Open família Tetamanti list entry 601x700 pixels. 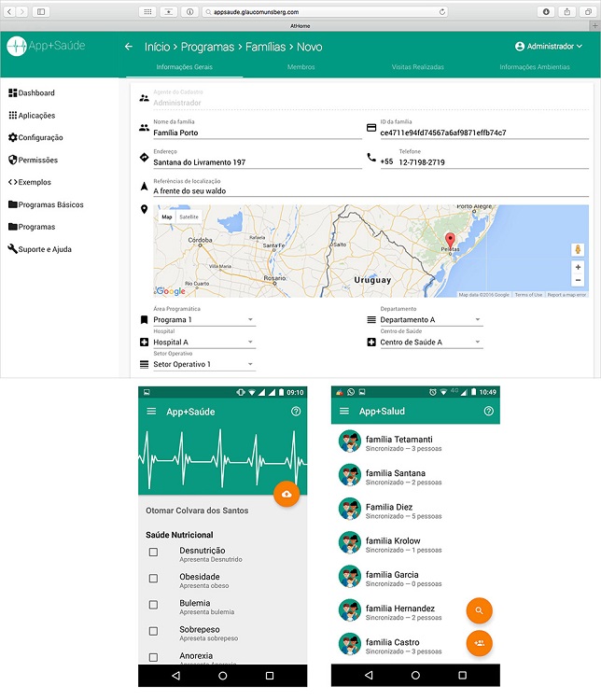coord(415,442)
